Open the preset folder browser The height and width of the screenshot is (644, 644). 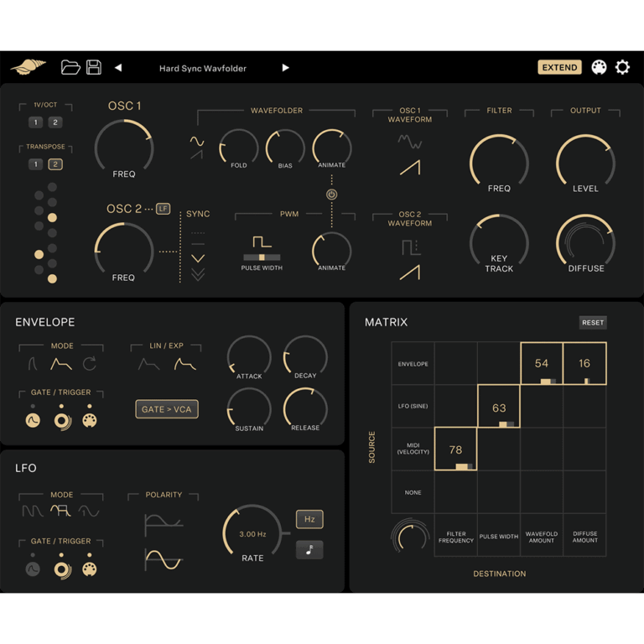(70, 67)
